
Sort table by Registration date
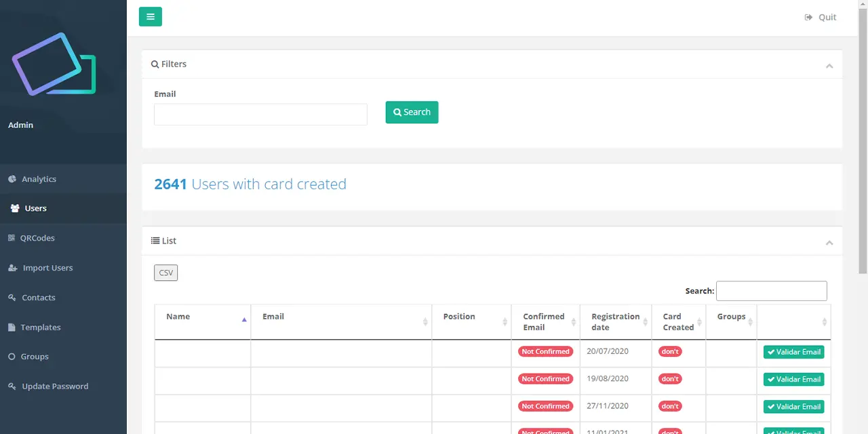(615, 321)
